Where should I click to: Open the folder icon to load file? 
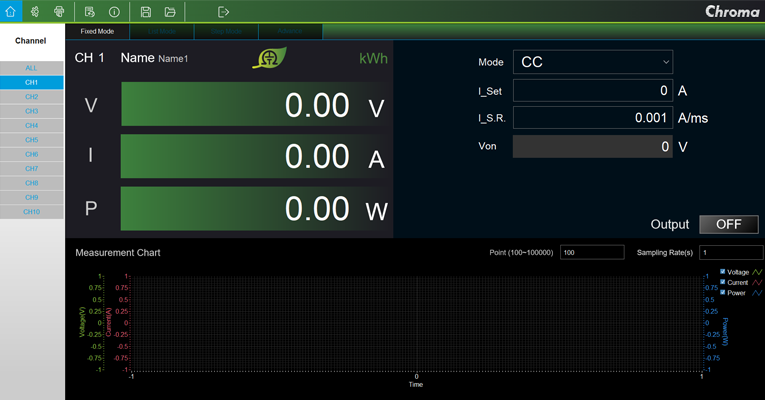click(x=170, y=12)
